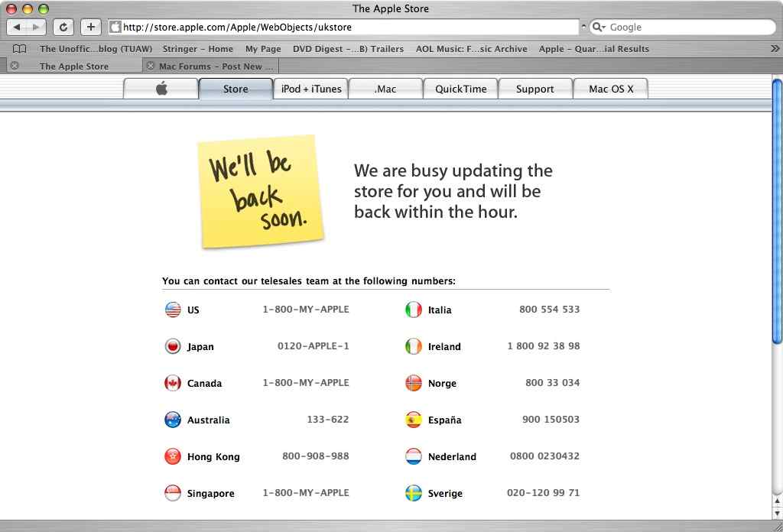Image resolution: width=783 pixels, height=532 pixels.
Task: Open the Mac OS X navigation tab
Action: click(x=611, y=89)
